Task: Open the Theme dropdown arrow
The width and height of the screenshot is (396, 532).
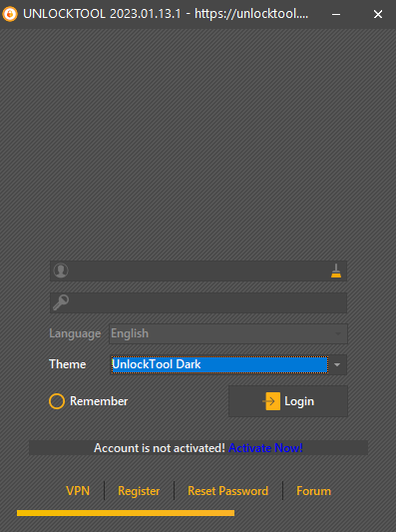Action: pos(337,364)
